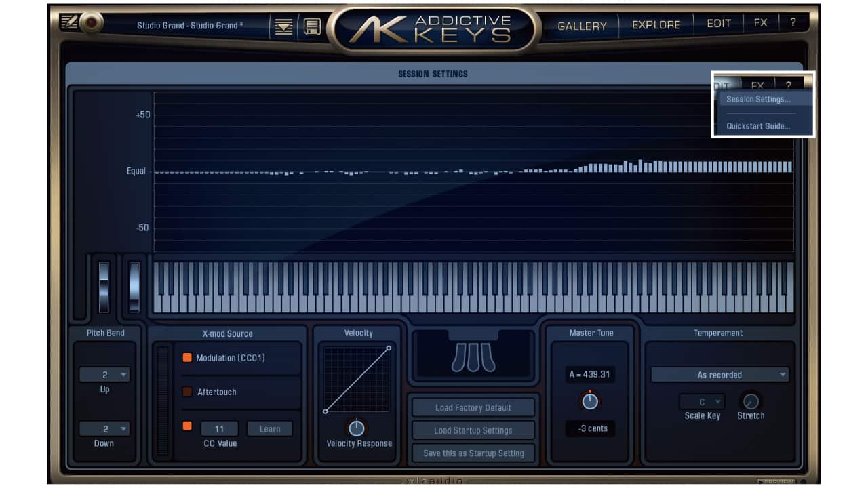Click Load Factory Default
Image resolution: width=868 pixels, height=488 pixels.
click(x=473, y=407)
